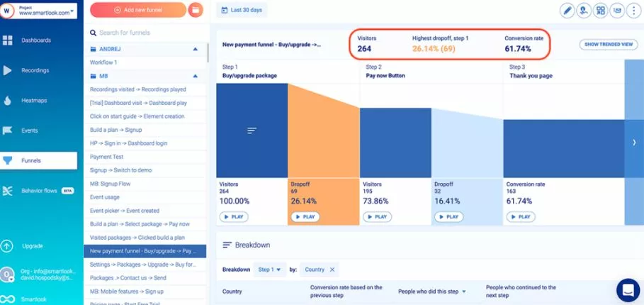Image resolution: width=644 pixels, height=305 pixels.
Task: Click the Upgrade arrow circle icon
Action: [x=6, y=246]
